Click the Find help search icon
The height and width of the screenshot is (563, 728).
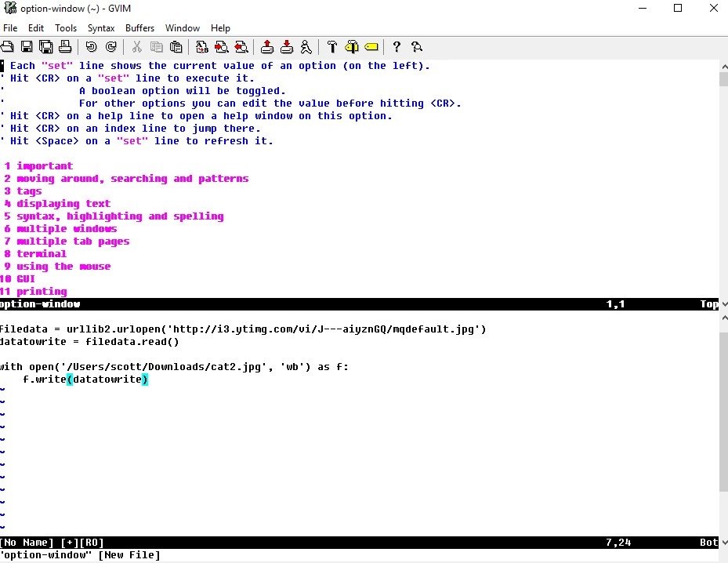(416, 46)
